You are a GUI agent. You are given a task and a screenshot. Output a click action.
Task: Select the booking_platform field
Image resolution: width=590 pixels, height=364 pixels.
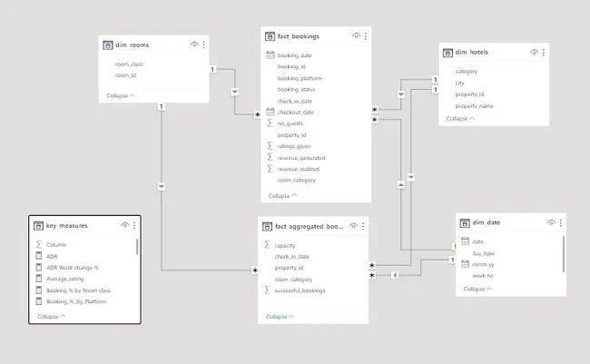300,78
